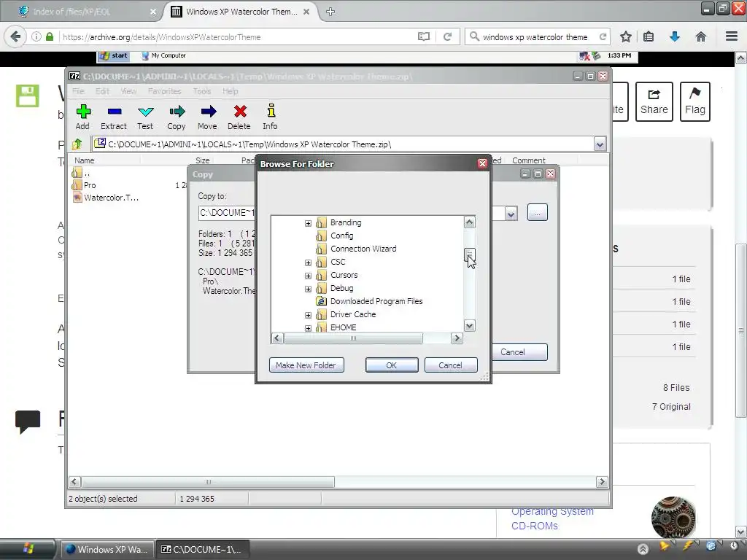This screenshot has height=560, width=747.
Task: Open the File menu in 7-Zip
Action: click(79, 91)
